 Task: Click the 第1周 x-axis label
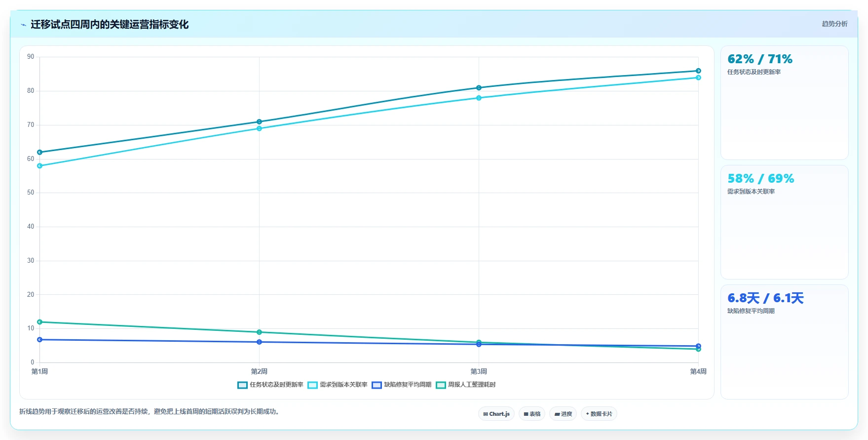click(x=40, y=371)
